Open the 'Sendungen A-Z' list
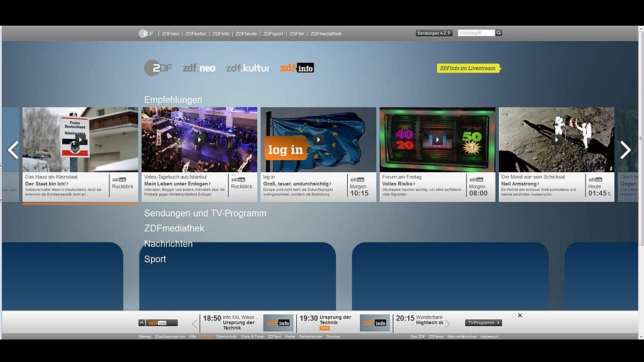 (434, 33)
